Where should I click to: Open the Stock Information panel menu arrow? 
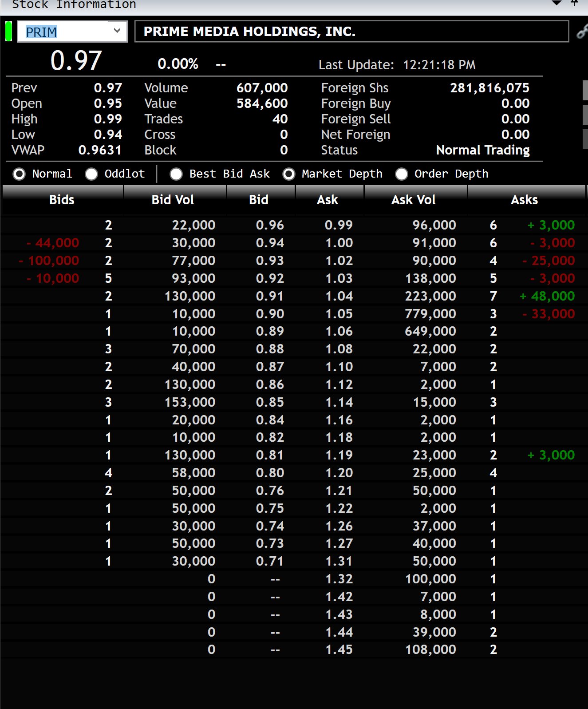coord(556,3)
